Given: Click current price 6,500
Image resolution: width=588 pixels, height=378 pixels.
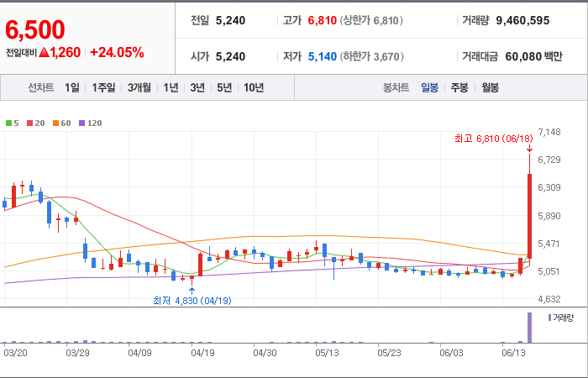Looking at the screenshot, I should coord(35,30).
